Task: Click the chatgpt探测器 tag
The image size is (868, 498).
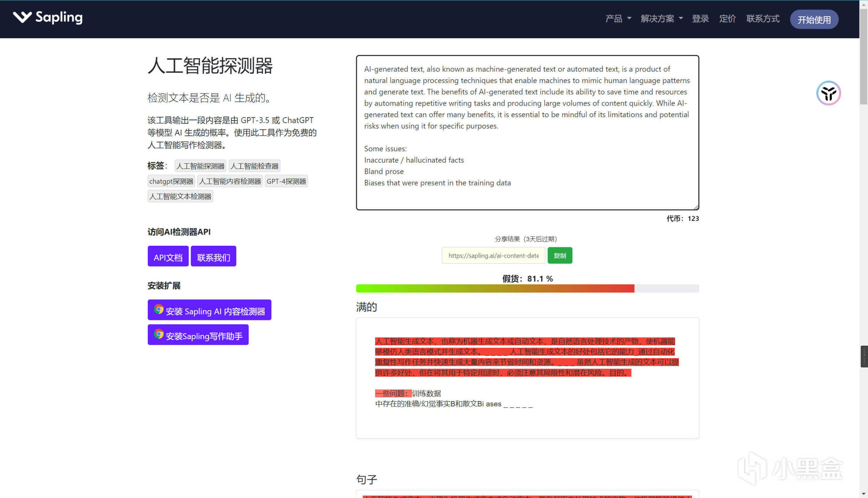Action: (171, 181)
